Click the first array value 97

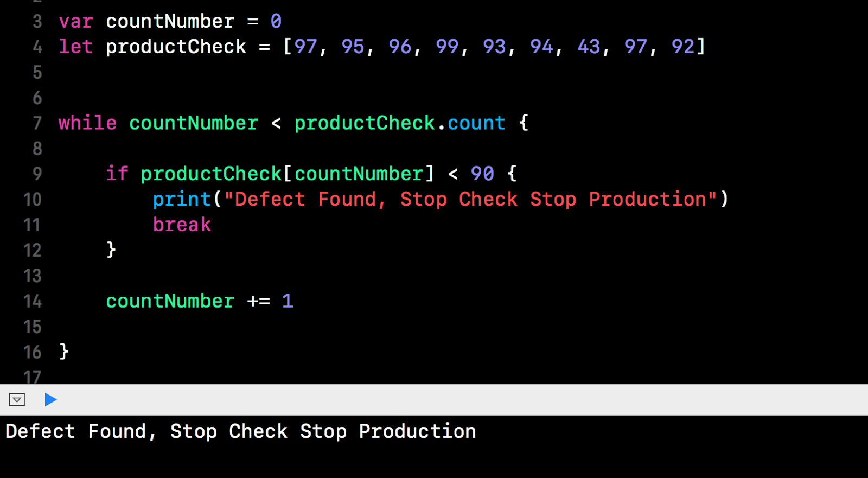coord(305,47)
